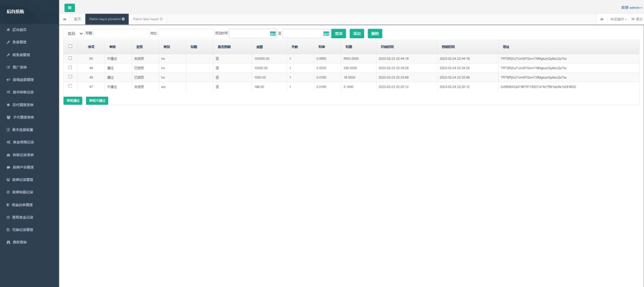Toggle the select-all checkbox in table header
This screenshot has width=644, height=287.
(70, 46)
